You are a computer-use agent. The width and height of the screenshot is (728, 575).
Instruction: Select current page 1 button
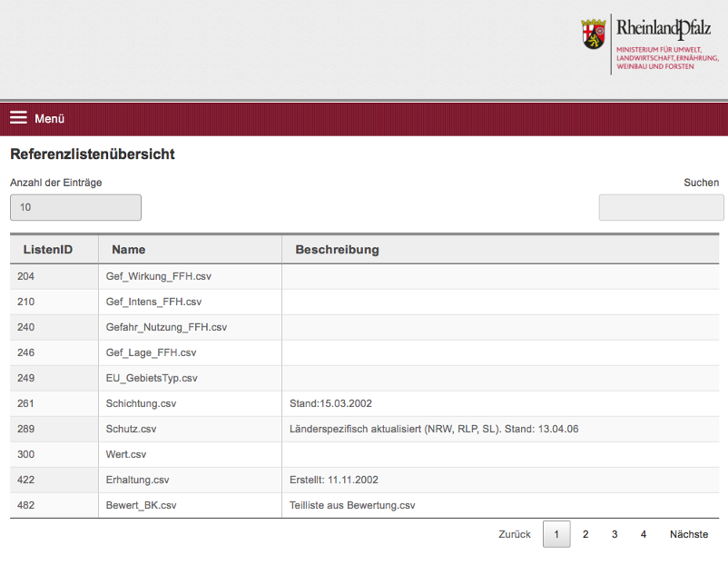pyautogui.click(x=556, y=534)
